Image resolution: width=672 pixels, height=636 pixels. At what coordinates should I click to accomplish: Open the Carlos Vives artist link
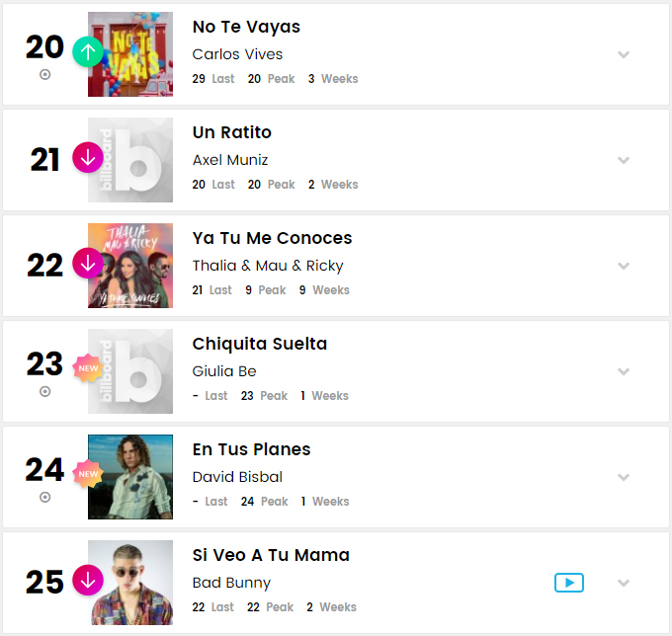pyautogui.click(x=237, y=54)
